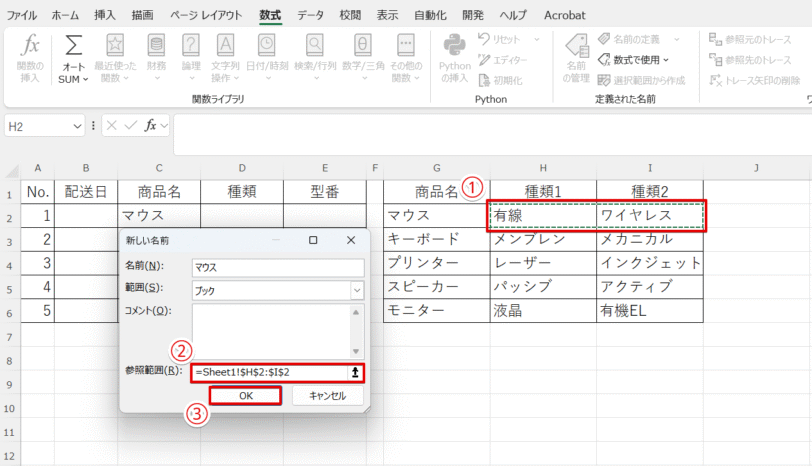Open the Python Editor (エディター)
The height and width of the screenshot is (466, 812).
[x=503, y=60]
